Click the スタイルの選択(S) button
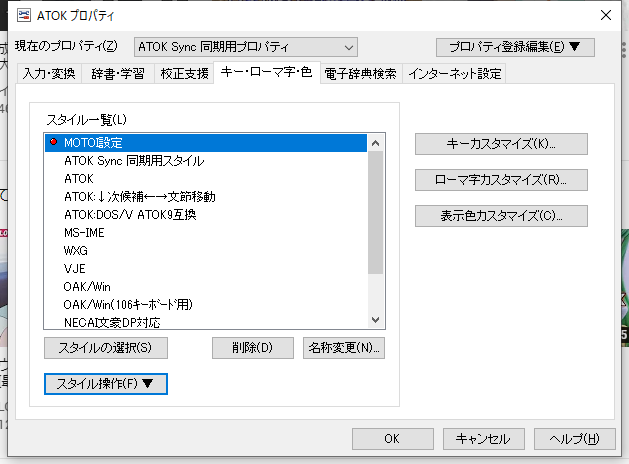Viewport: 629px width, 464px height. coord(106,348)
